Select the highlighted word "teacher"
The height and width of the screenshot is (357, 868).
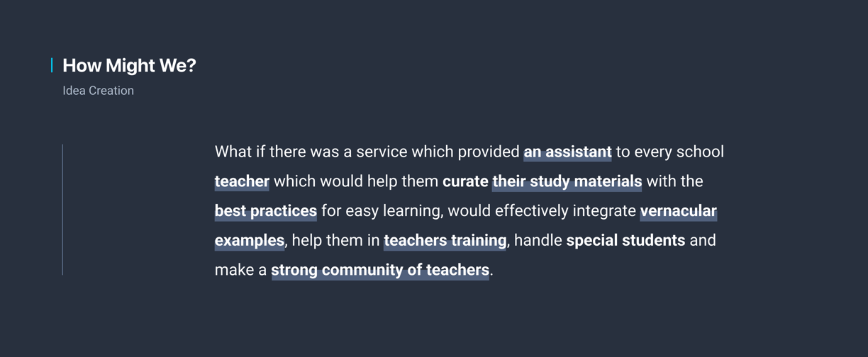click(x=242, y=182)
